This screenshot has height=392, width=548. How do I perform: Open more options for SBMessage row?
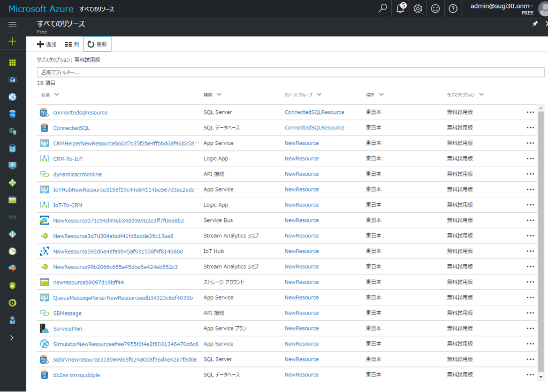[x=530, y=313]
